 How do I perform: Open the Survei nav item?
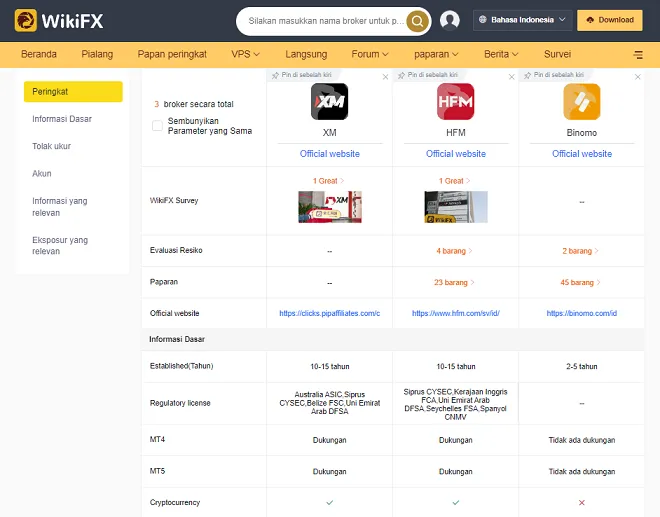click(x=557, y=54)
